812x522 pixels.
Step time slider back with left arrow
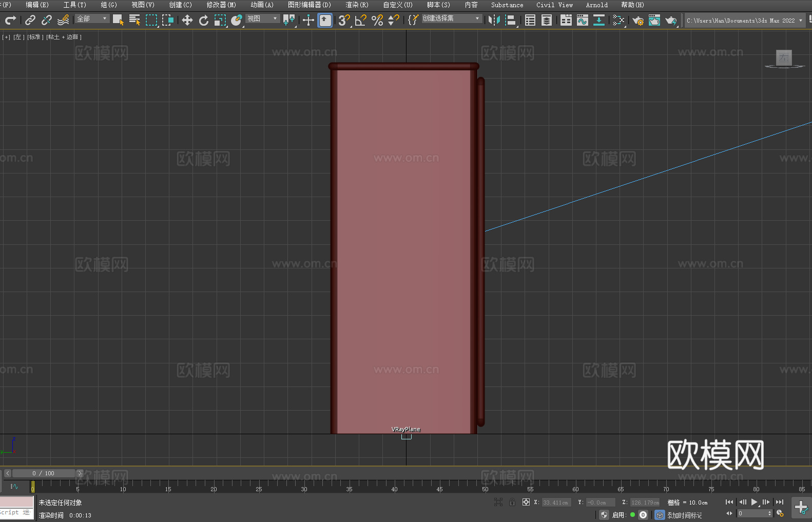click(7, 473)
